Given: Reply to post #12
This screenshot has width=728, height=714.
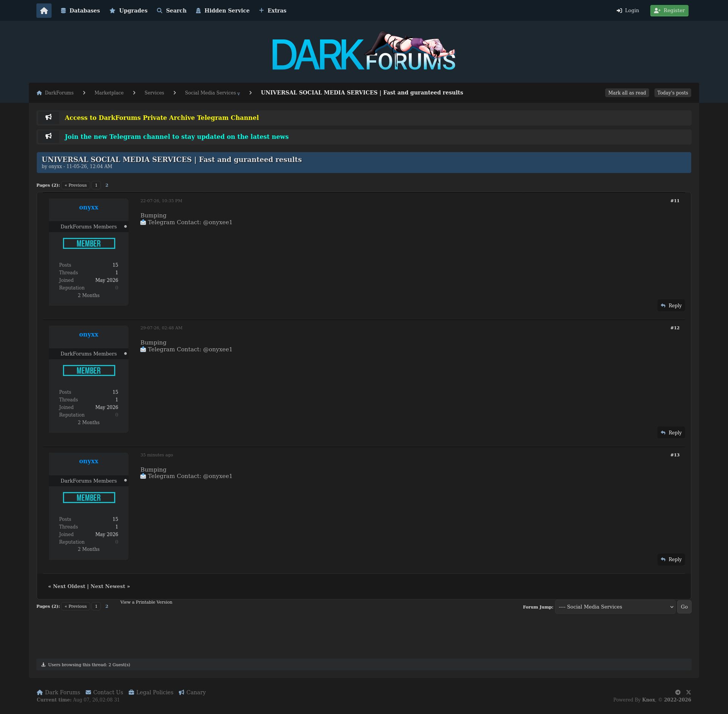Looking at the screenshot, I should click(671, 433).
